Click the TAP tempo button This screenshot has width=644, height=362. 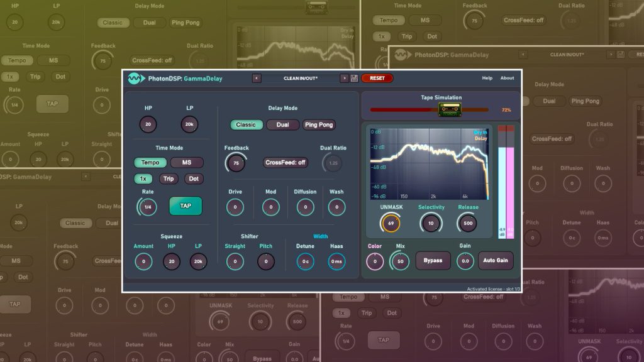(x=186, y=206)
